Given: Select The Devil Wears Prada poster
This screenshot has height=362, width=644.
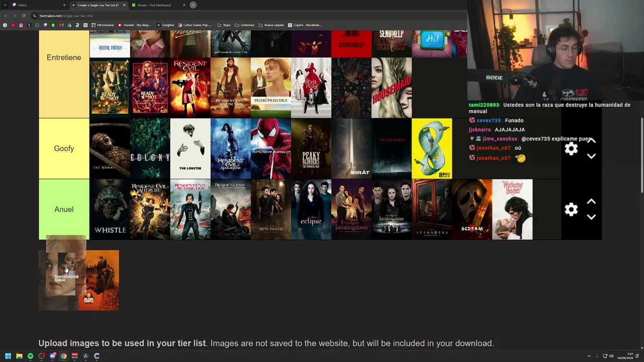Looking at the screenshot, I should (x=311, y=87).
